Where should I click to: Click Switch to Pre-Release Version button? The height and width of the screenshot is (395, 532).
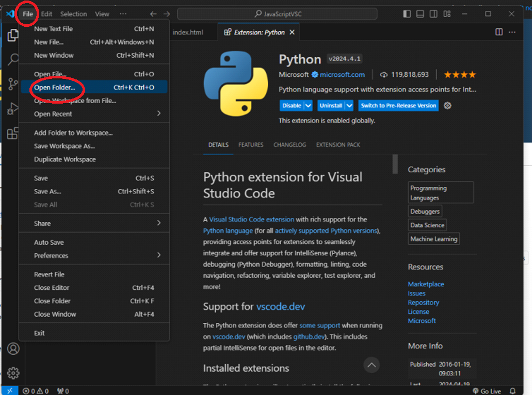[398, 106]
